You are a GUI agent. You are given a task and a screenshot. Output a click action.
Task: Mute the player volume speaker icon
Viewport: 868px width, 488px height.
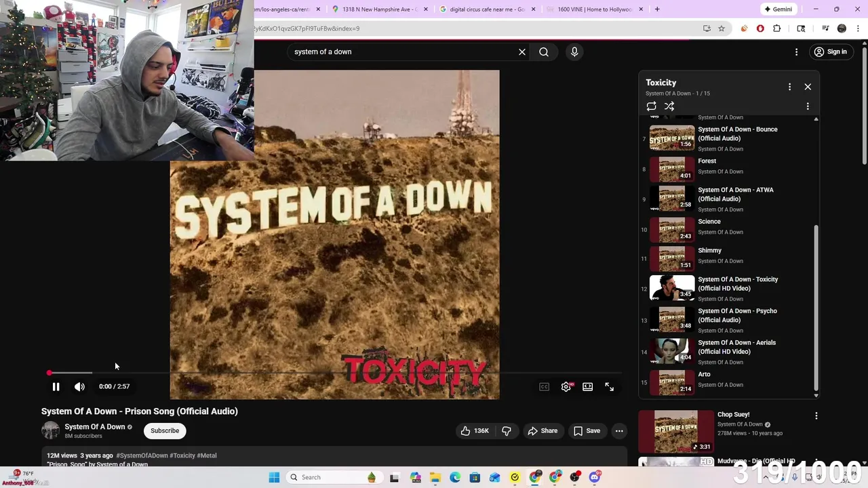point(79,386)
